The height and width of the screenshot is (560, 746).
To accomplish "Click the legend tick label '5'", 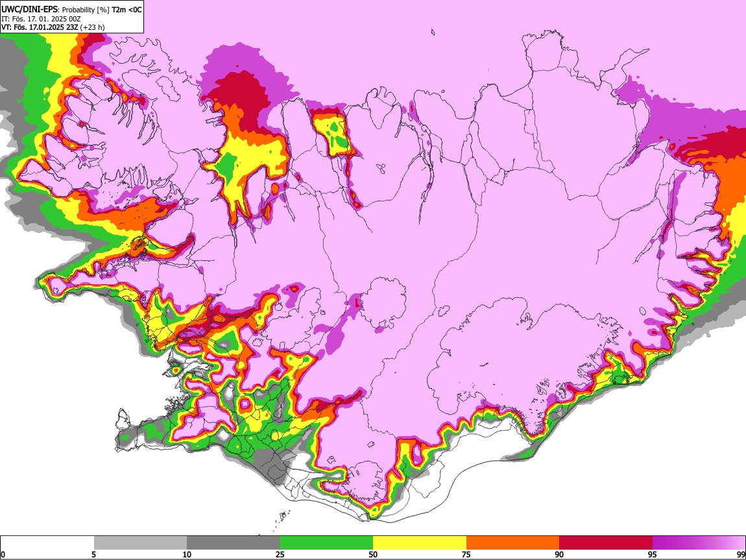I will [x=94, y=554].
